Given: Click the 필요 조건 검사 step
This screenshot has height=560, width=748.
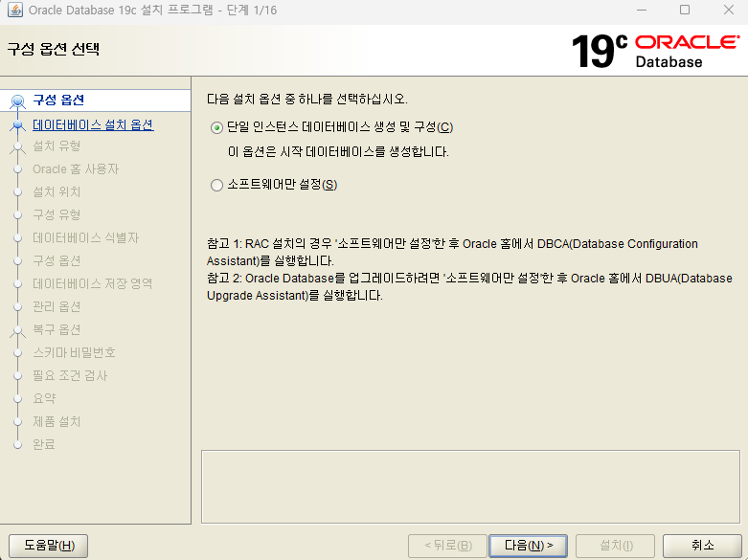Looking at the screenshot, I should (70, 375).
